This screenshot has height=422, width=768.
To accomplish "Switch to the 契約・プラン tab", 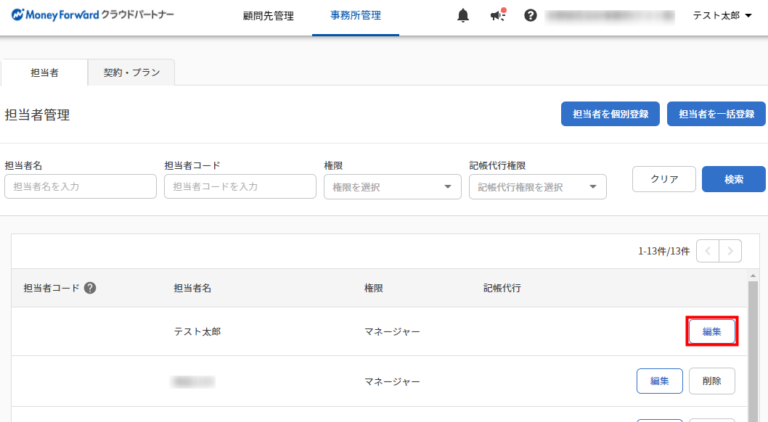I will pos(131,72).
